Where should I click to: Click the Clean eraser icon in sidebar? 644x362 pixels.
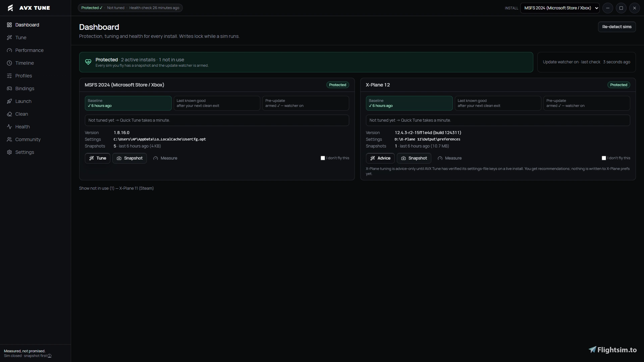click(9, 114)
